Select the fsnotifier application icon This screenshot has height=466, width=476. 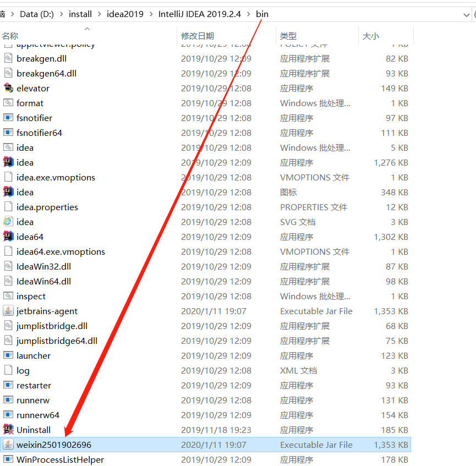click(8, 118)
